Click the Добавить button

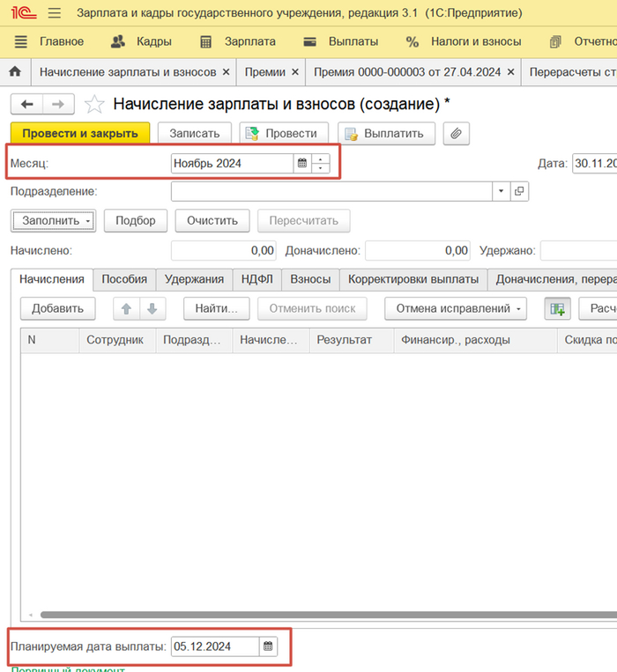[57, 308]
